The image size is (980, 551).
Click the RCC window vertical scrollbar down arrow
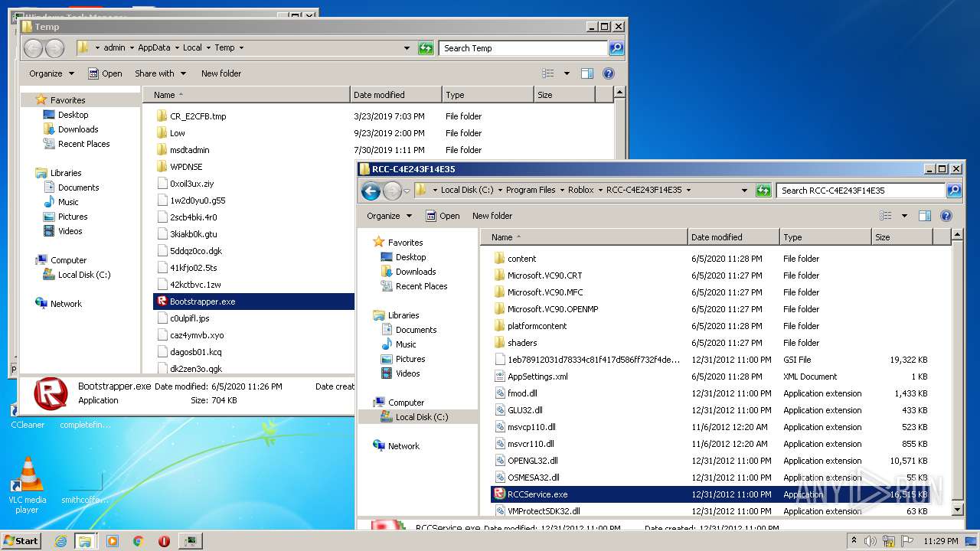[957, 510]
